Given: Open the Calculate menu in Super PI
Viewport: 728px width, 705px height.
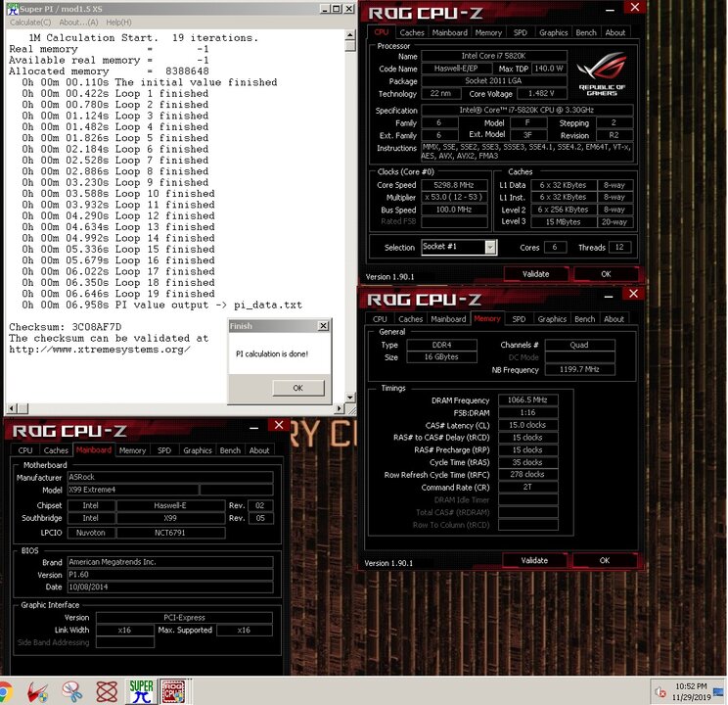Looking at the screenshot, I should (30, 23).
